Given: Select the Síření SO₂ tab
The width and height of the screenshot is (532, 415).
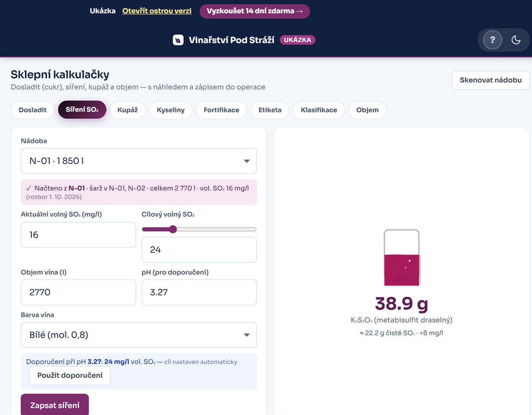Looking at the screenshot, I should [x=82, y=110].
